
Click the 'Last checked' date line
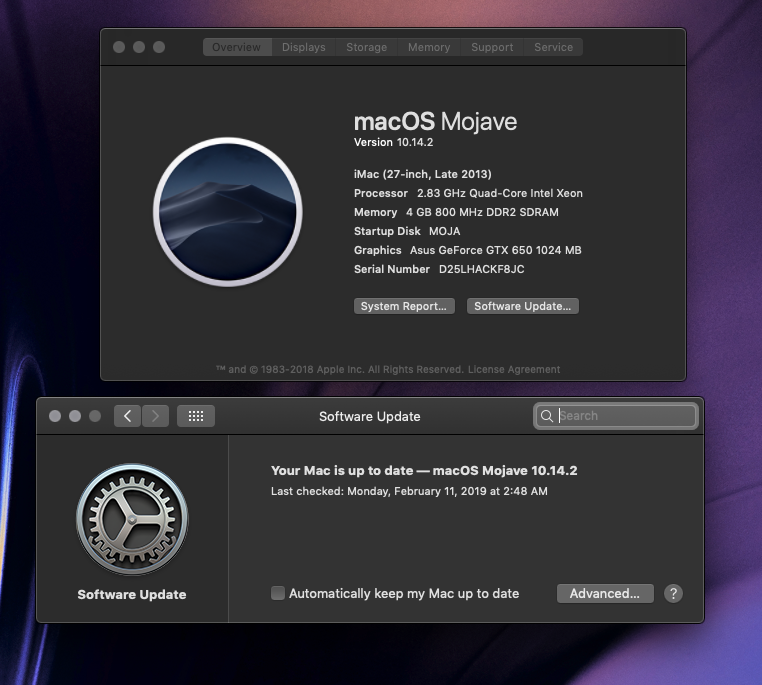coord(409,491)
